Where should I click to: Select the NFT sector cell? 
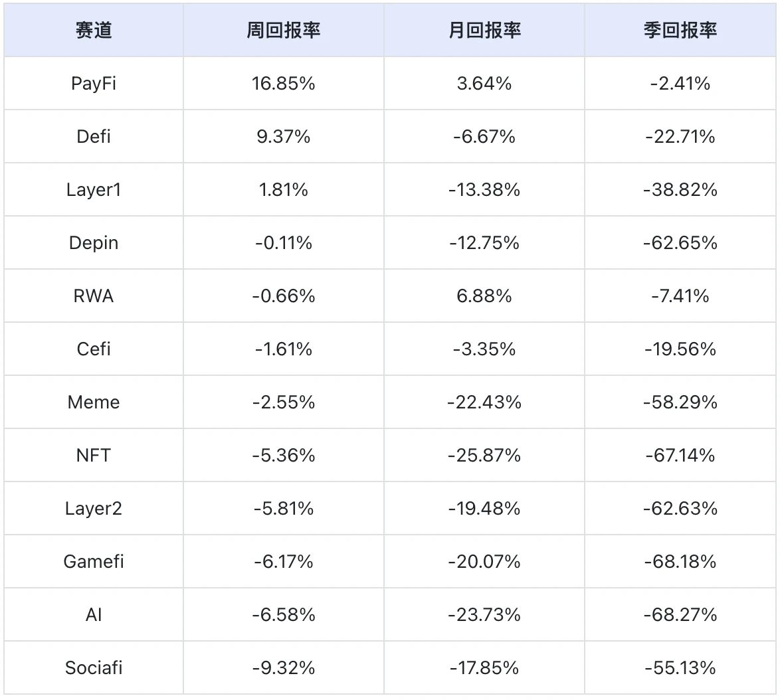click(x=94, y=456)
